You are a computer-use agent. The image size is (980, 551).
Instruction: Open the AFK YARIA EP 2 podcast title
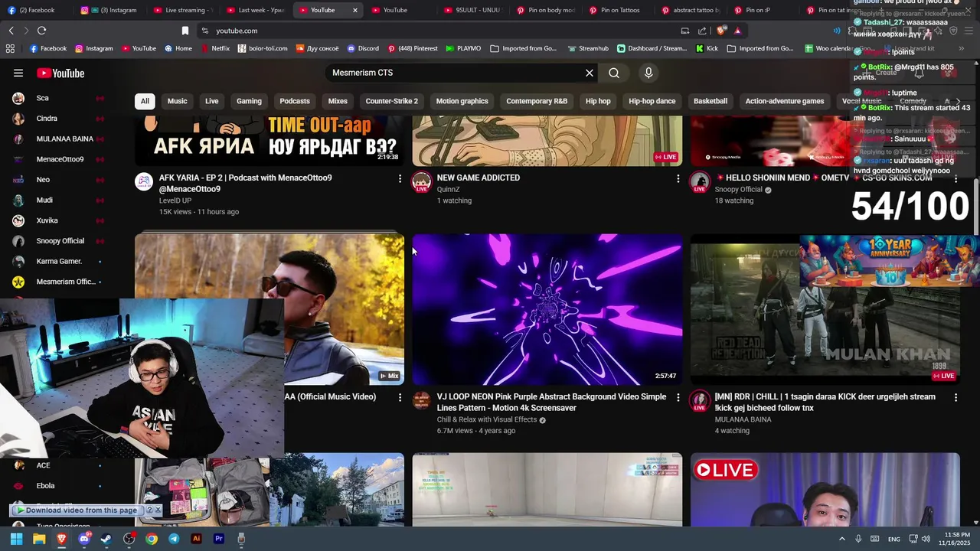click(x=246, y=183)
